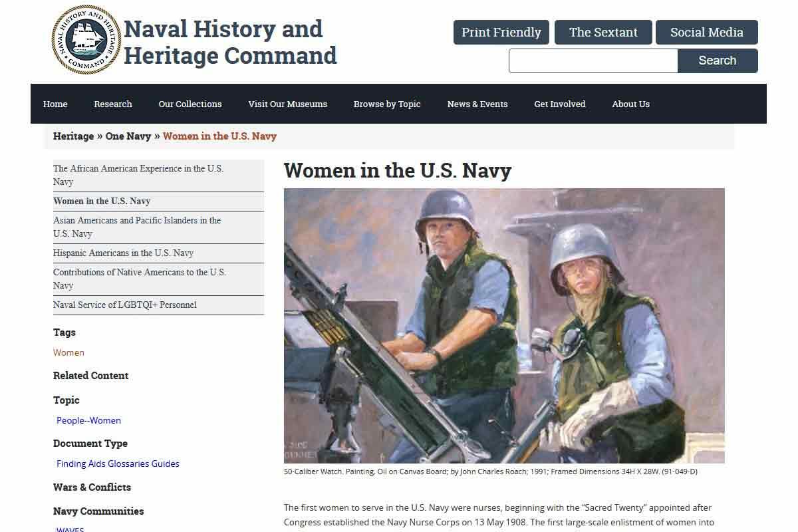Screen dimensions: 798x532
Task: Open News & Events menu
Action: (477, 104)
